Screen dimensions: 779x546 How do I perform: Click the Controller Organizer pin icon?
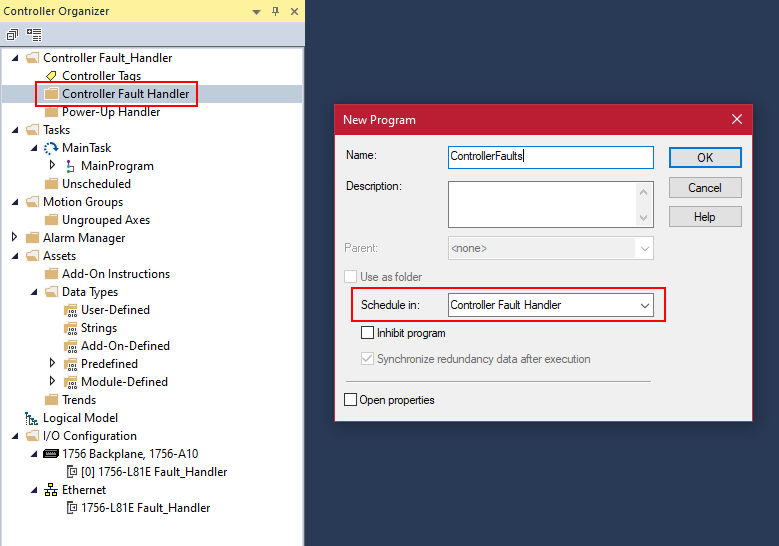pyautogui.click(x=276, y=11)
